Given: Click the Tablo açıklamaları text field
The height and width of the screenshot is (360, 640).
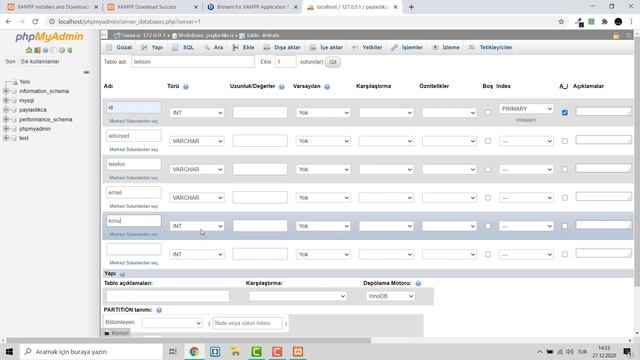Looking at the screenshot, I should 168,296.
